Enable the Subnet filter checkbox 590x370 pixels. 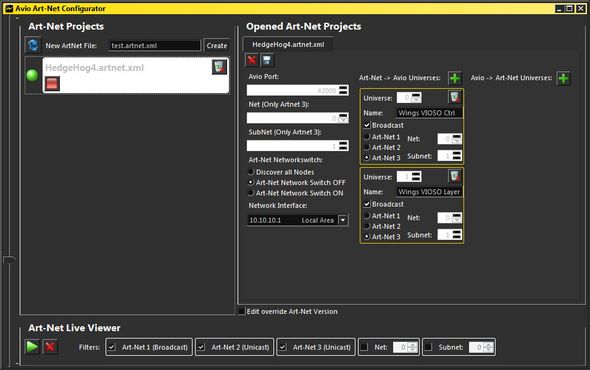[428, 347]
